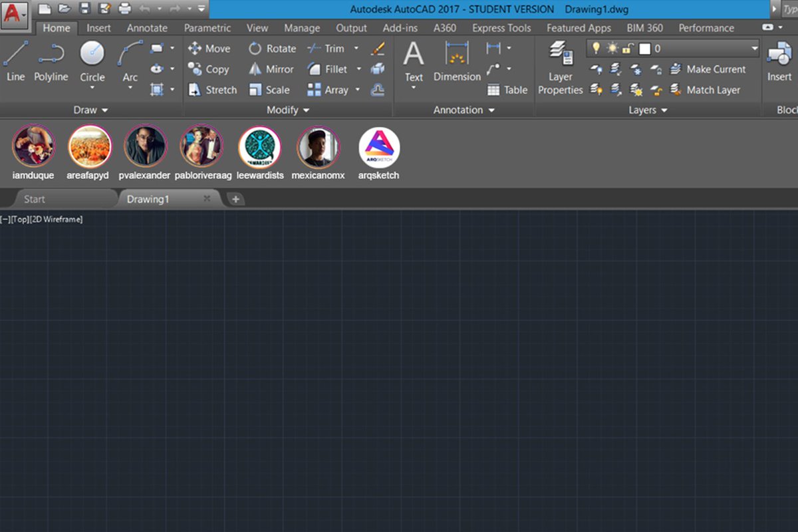Click the layer Off icon in Layers panel
The image size is (798, 532).
pos(597,69)
